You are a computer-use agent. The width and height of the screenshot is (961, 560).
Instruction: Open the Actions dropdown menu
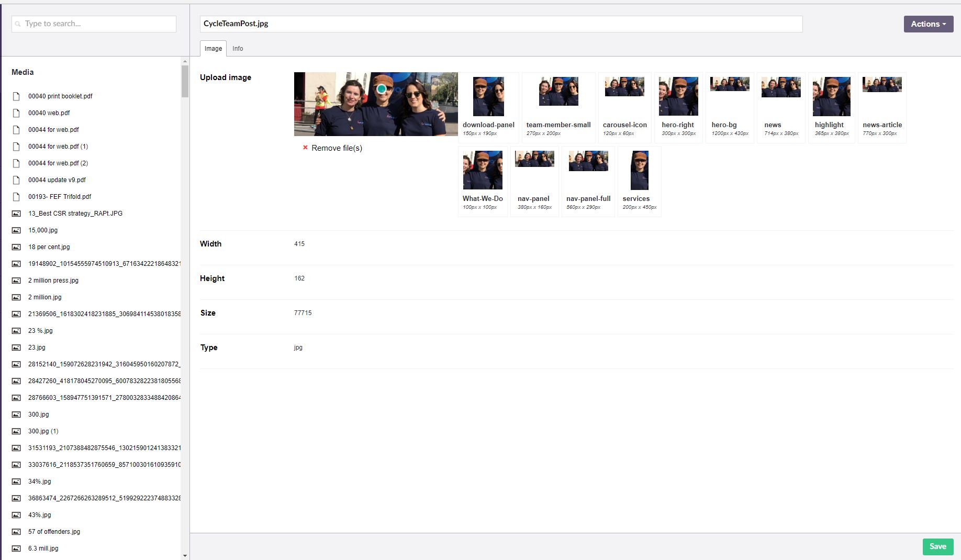[928, 24]
